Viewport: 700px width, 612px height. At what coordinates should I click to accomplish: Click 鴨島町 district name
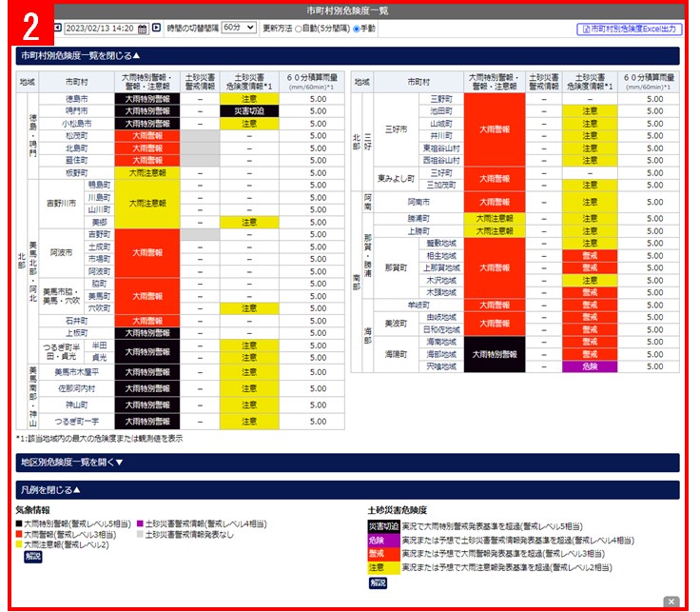click(99, 185)
